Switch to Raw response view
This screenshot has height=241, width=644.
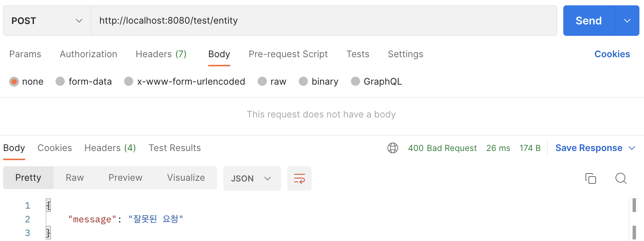[x=75, y=178]
